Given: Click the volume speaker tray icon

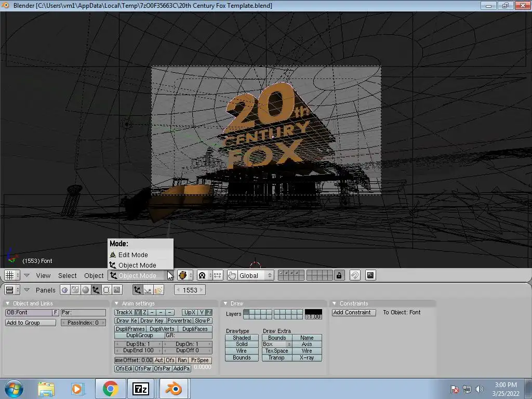Looking at the screenshot, I should click(479, 389).
